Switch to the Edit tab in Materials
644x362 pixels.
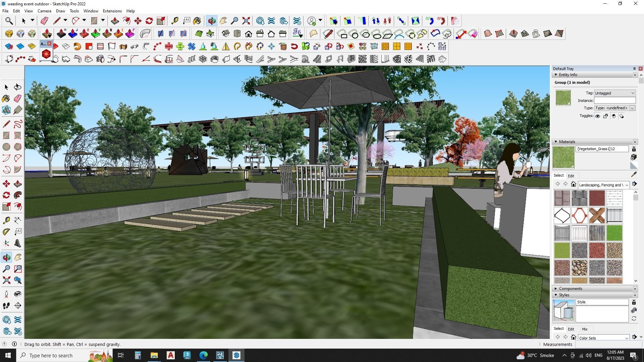571,175
